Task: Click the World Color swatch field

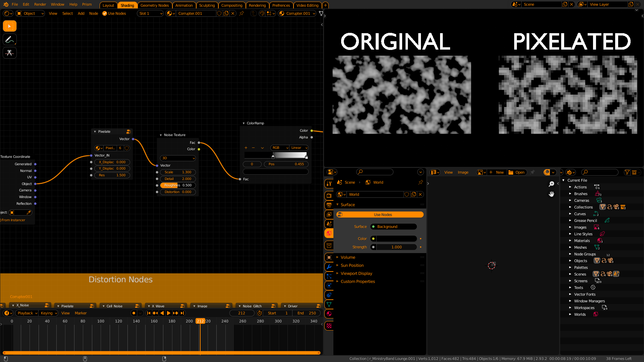Action: tap(397, 239)
